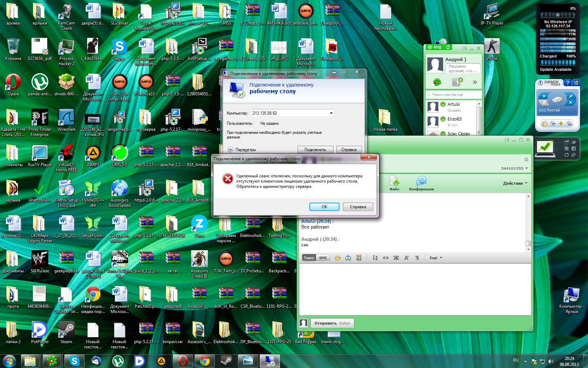Viewport: 588px width, 368px height.
Task: Open Daemon Tools help question tab
Action: pos(567,83)
